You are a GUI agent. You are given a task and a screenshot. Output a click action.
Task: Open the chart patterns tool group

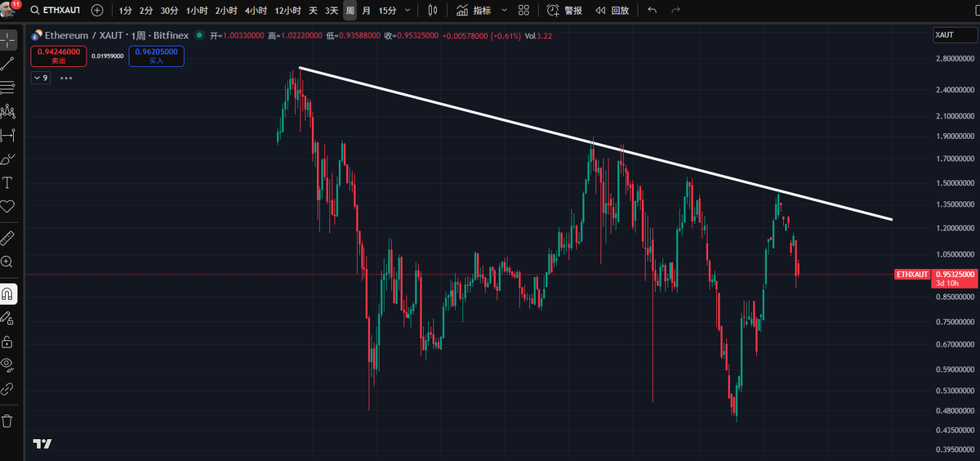(7, 111)
